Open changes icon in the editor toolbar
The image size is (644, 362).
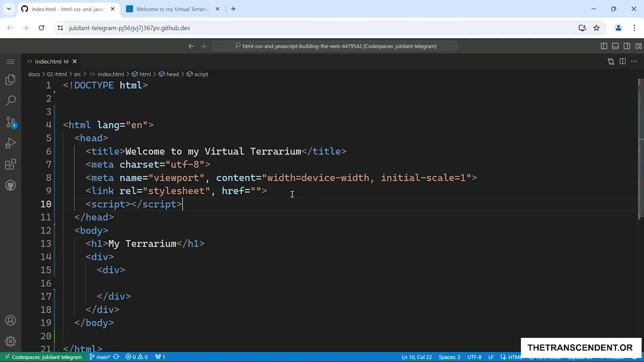tap(611, 61)
